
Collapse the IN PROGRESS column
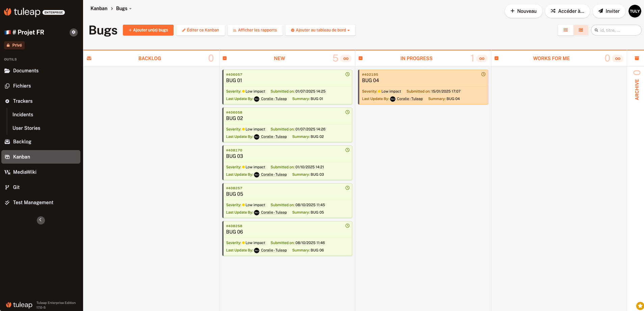pyautogui.click(x=361, y=58)
